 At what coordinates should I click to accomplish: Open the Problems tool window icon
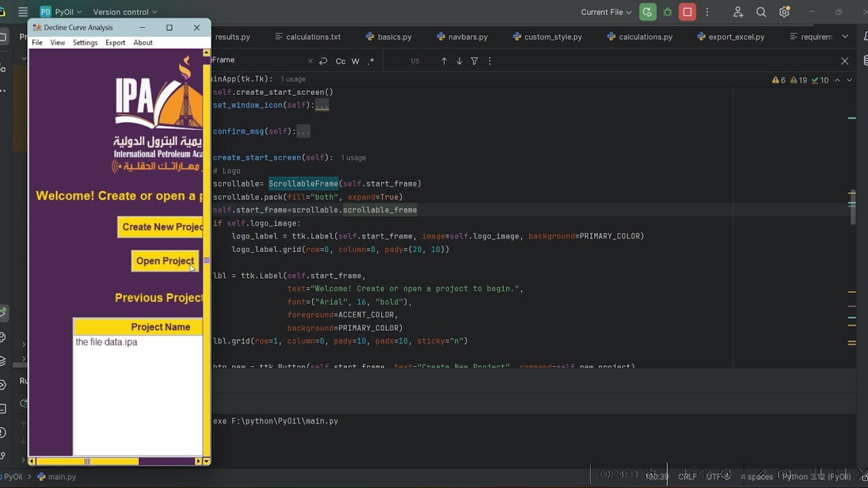click(x=3, y=432)
